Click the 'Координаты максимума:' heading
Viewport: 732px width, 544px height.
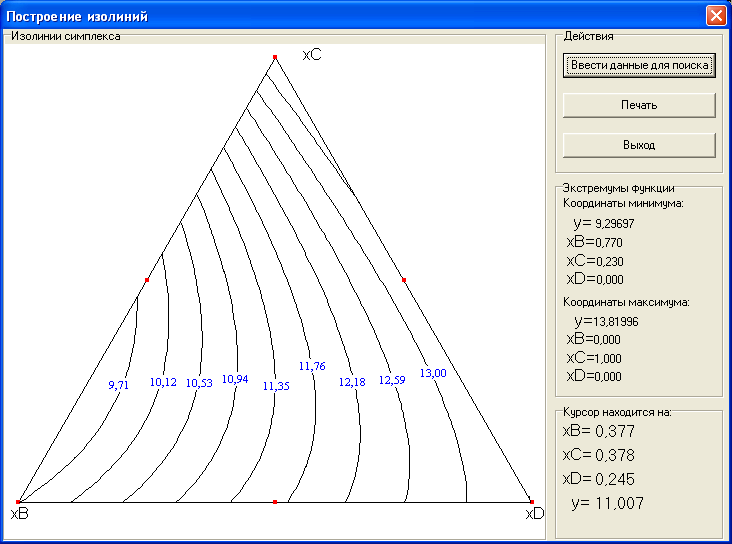626,302
